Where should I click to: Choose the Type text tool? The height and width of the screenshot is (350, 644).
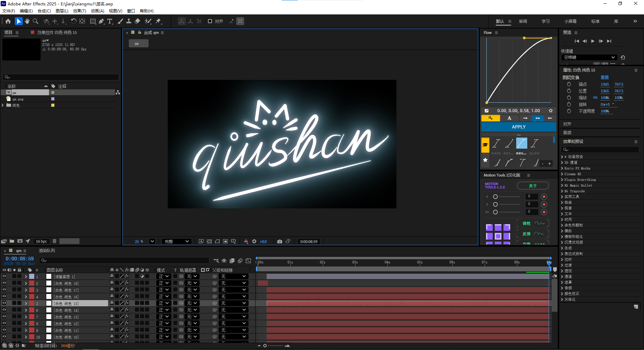coord(110,21)
